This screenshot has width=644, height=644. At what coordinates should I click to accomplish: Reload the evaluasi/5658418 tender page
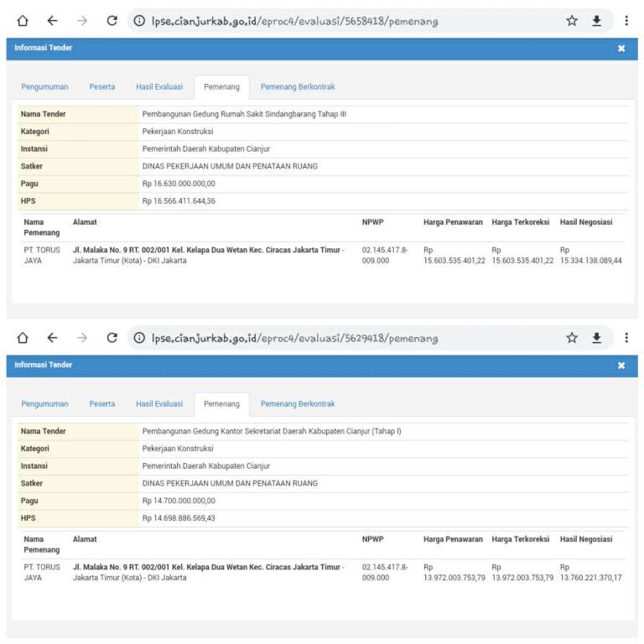(x=112, y=21)
